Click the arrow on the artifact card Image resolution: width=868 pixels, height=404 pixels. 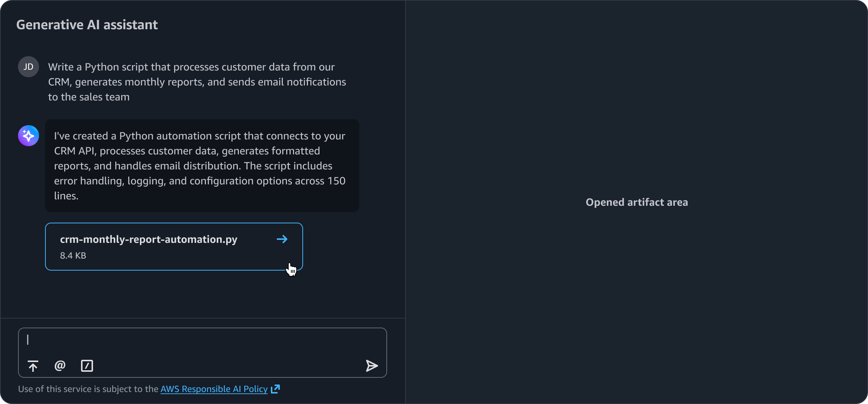click(282, 239)
